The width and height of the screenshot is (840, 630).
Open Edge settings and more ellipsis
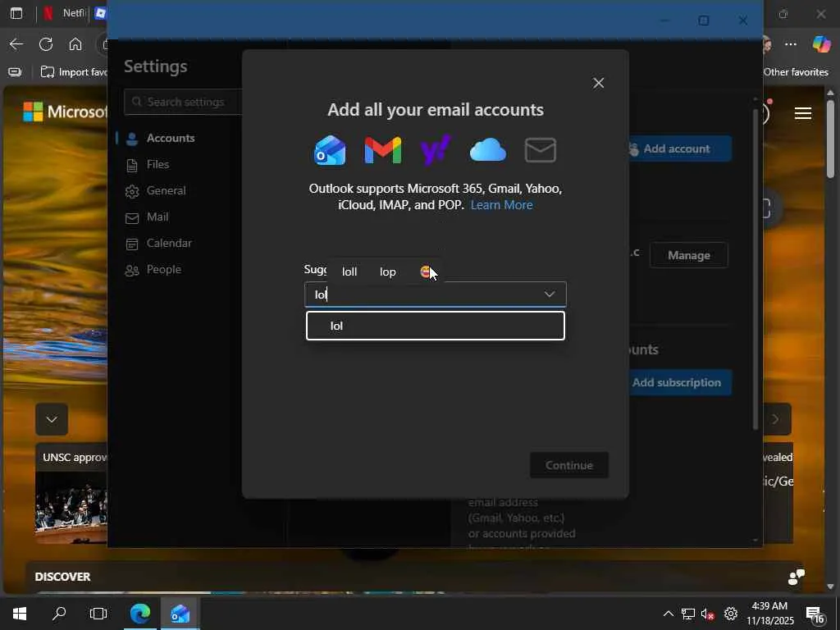[x=791, y=44]
